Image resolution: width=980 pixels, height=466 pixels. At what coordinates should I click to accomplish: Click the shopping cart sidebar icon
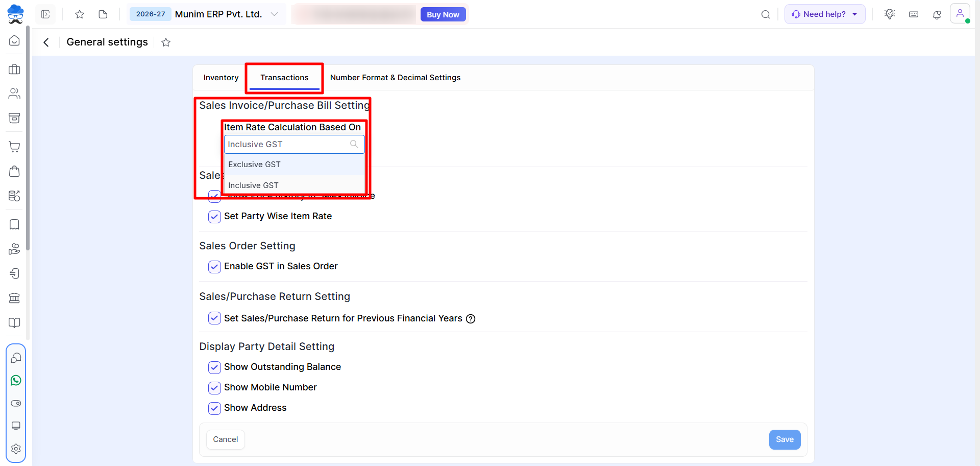[x=15, y=147]
